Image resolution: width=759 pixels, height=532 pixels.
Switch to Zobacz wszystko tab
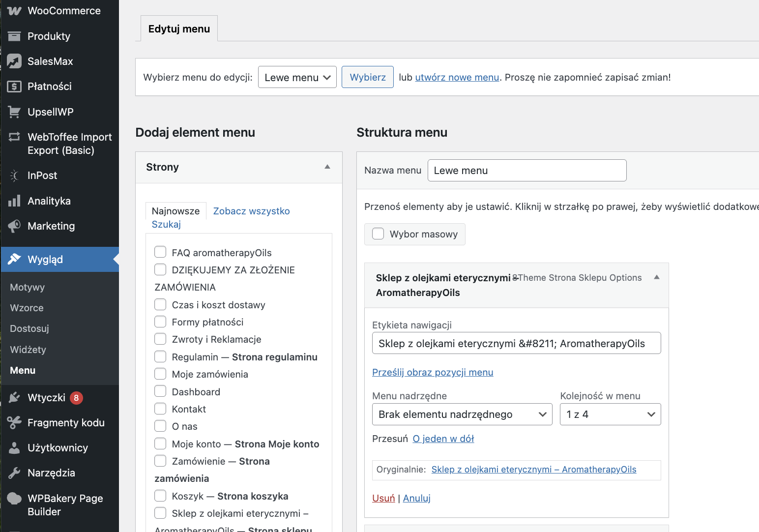click(251, 211)
